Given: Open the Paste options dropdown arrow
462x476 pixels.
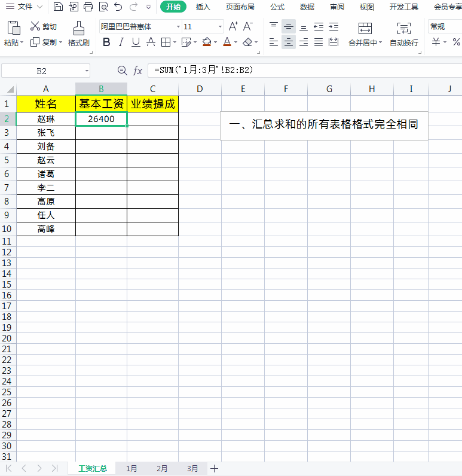Looking at the screenshot, I should tap(22, 42).
